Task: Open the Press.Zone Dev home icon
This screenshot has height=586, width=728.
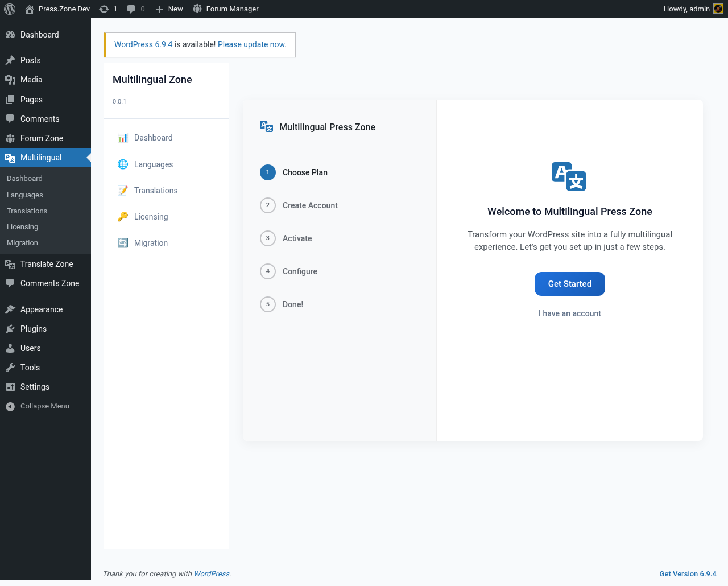Action: 30,9
